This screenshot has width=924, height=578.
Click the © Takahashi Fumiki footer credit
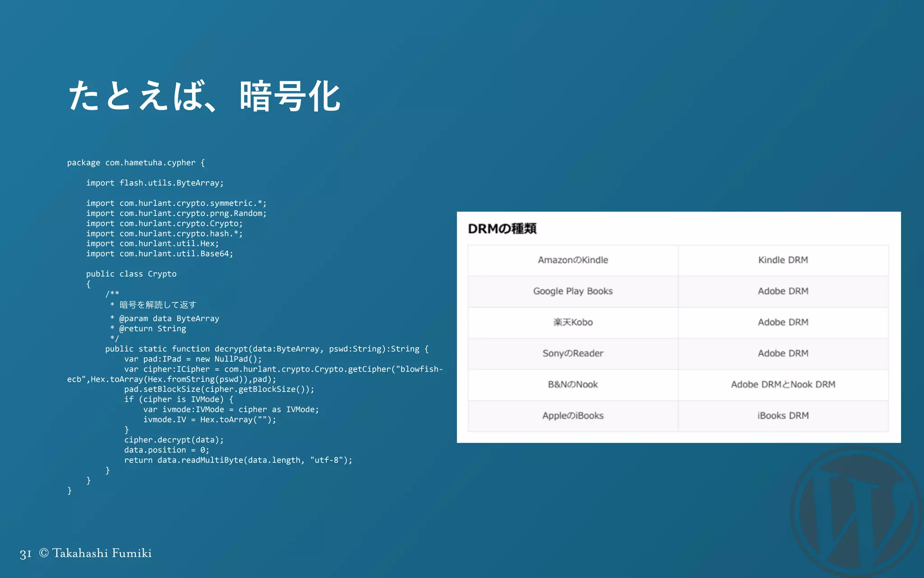click(x=95, y=553)
